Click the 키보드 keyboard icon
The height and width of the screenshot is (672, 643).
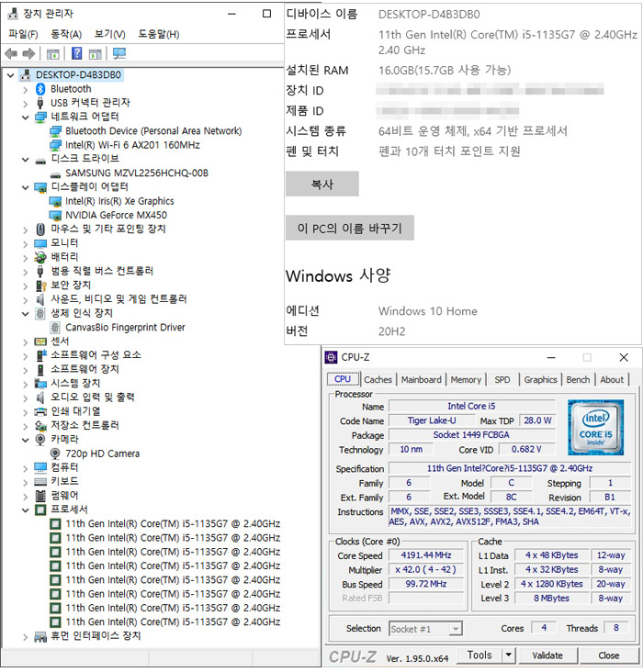point(40,482)
